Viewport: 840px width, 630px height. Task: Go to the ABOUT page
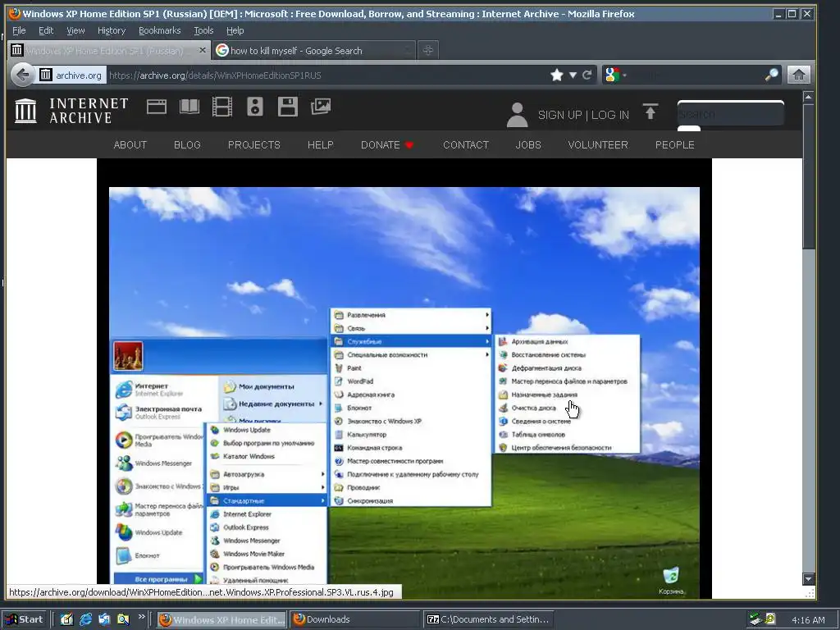click(x=130, y=144)
